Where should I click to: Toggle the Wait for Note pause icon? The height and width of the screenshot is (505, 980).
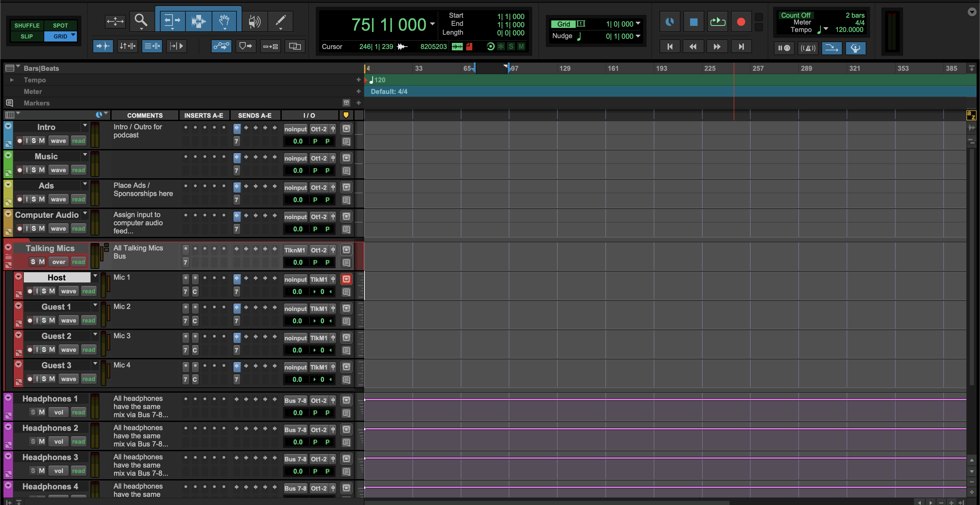784,48
